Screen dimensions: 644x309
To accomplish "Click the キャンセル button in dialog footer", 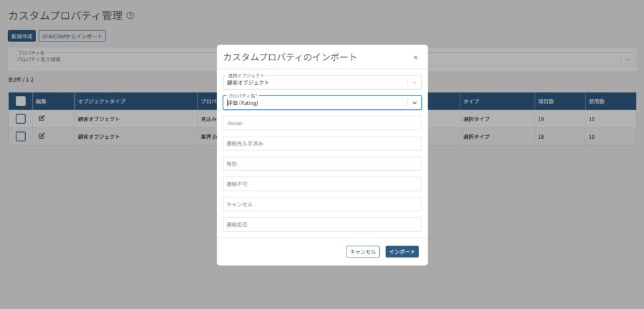I will [363, 252].
